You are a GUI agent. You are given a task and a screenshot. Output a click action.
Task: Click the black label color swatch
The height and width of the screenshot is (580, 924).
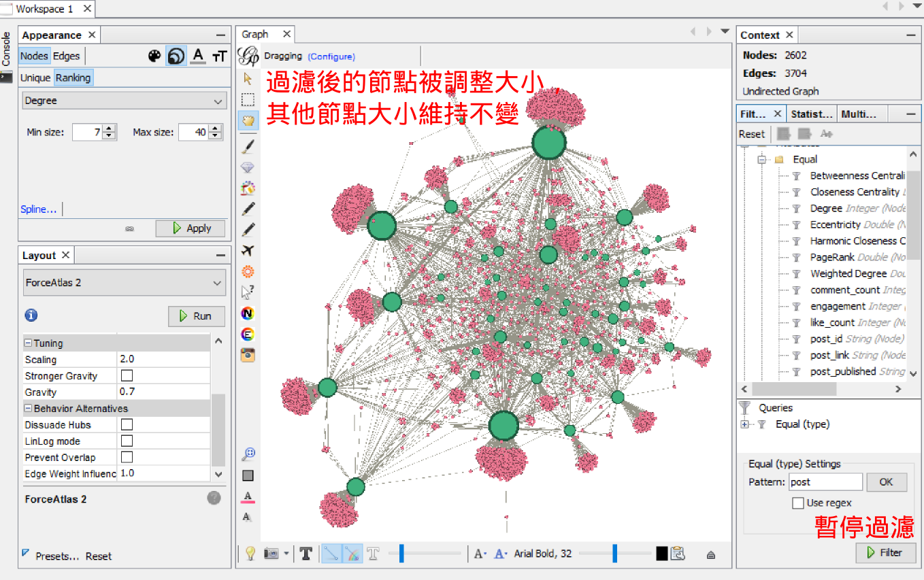click(x=662, y=553)
